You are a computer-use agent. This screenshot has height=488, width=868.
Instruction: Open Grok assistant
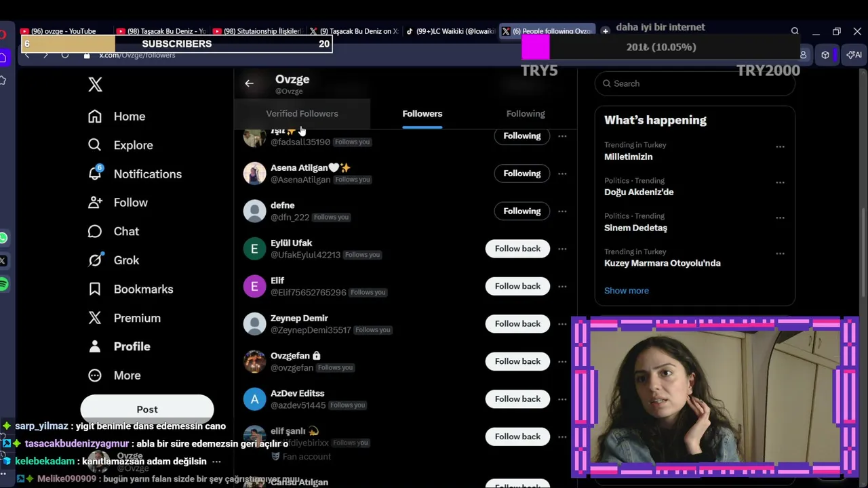(113, 260)
